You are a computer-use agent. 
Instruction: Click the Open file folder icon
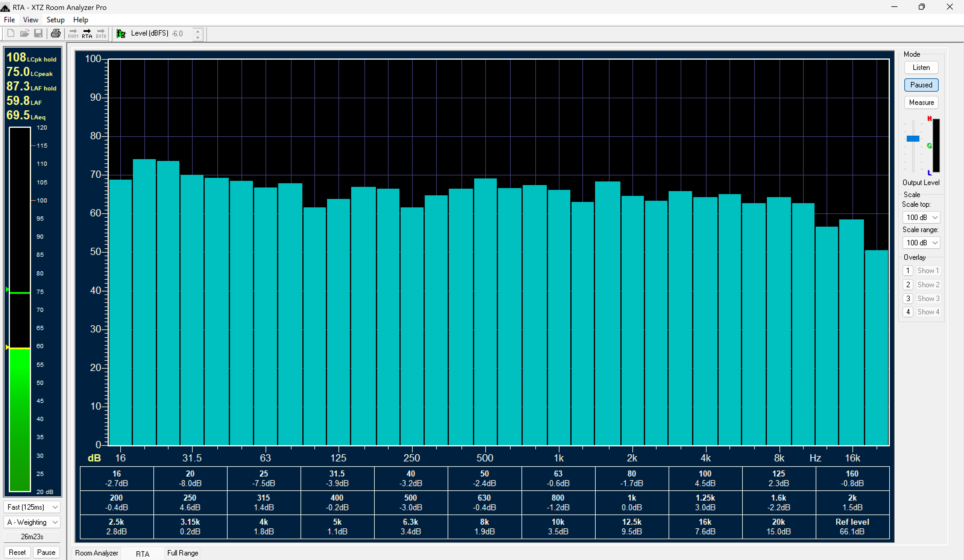coord(24,33)
